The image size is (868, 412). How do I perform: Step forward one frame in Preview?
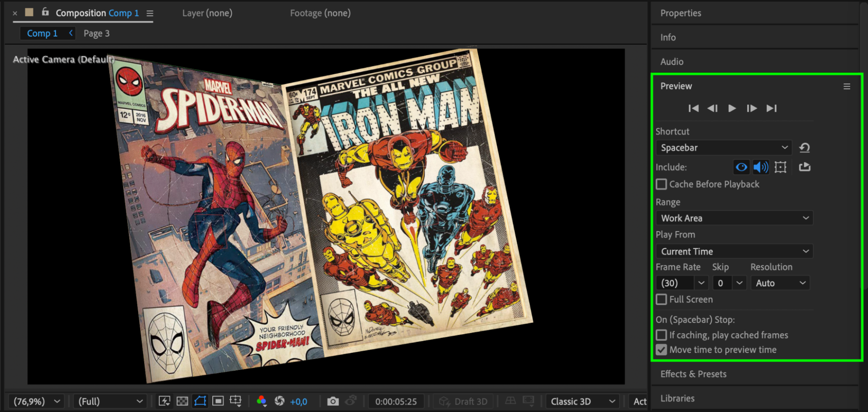click(x=752, y=108)
